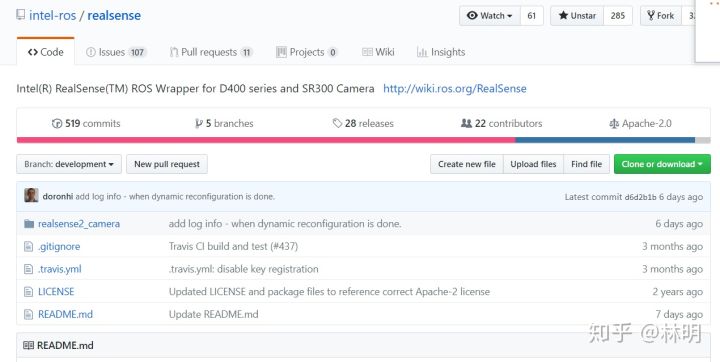Image resolution: width=720 pixels, height=362 pixels.
Task: Click the releases tag icon
Action: [338, 123]
